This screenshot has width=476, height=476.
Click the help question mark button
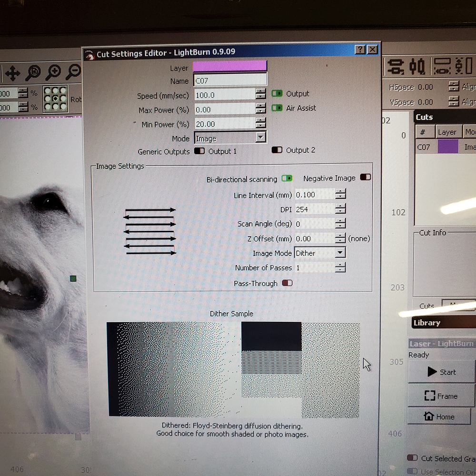pyautogui.click(x=360, y=50)
